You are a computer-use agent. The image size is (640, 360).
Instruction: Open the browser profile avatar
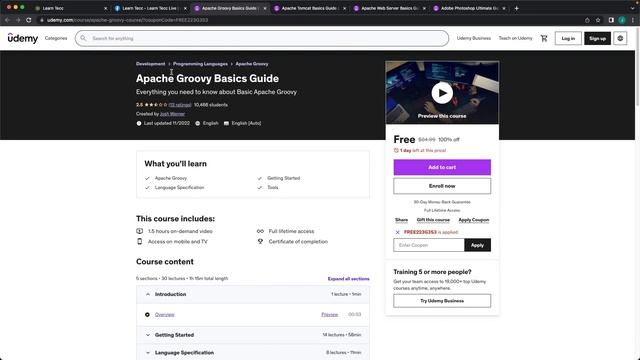(622, 20)
